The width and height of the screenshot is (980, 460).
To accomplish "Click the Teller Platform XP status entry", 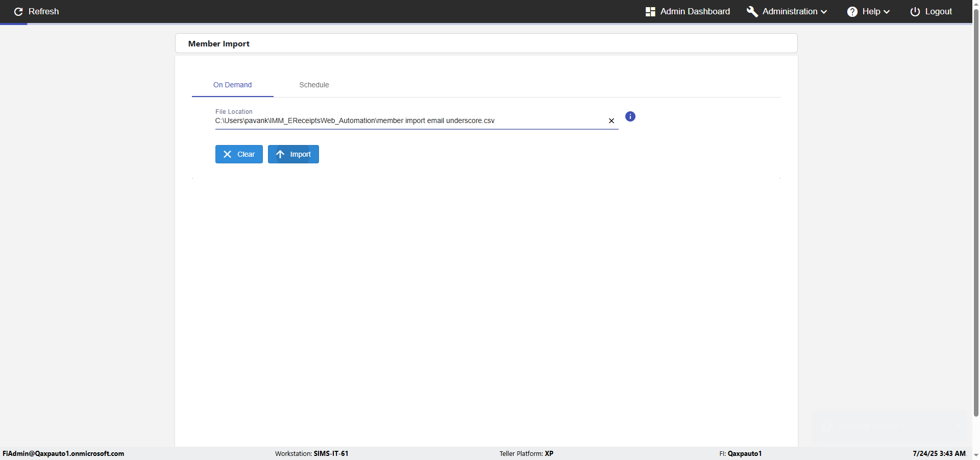I will tap(526, 453).
